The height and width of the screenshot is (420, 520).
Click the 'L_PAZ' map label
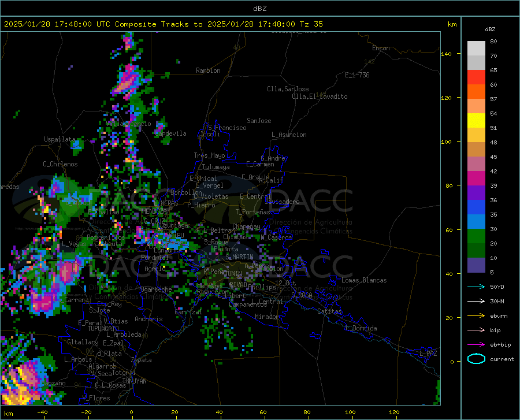428,354
